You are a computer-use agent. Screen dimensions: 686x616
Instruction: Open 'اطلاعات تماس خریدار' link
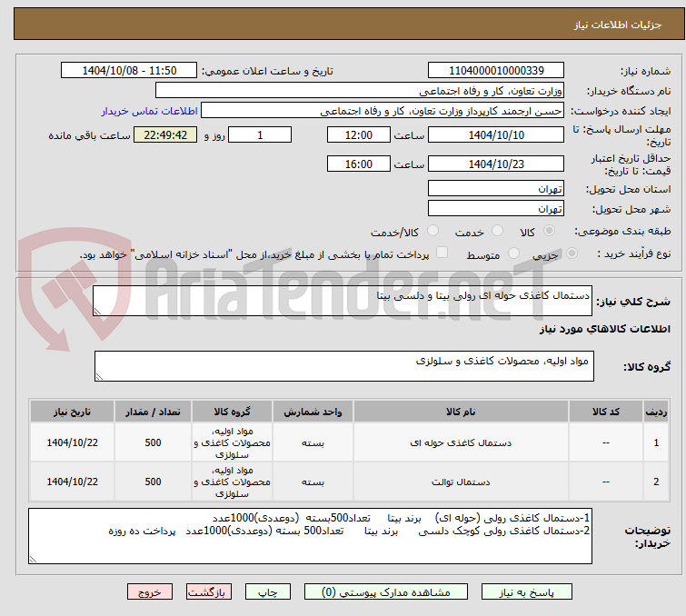(x=149, y=111)
